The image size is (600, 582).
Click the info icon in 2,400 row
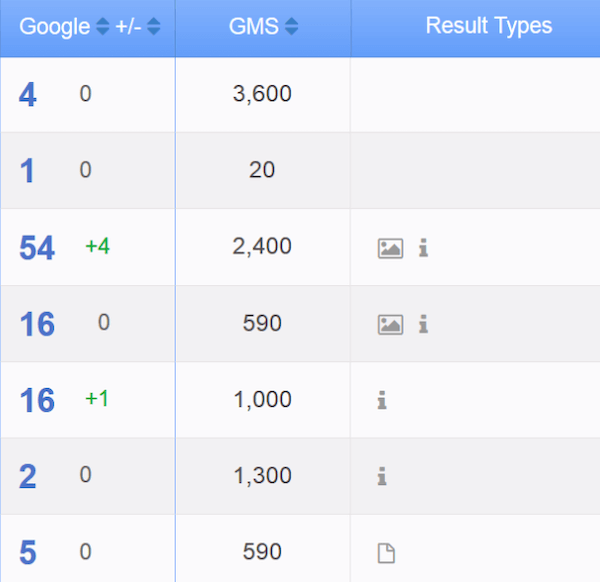click(x=423, y=248)
